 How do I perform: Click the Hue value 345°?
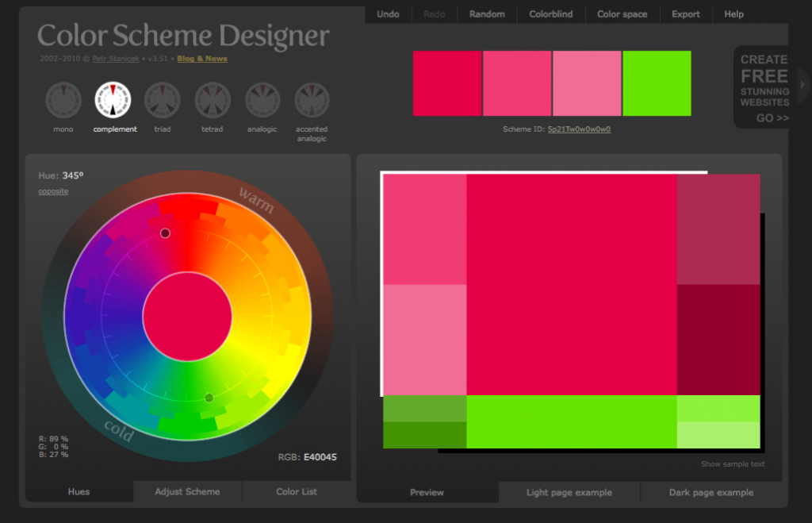pyautogui.click(x=73, y=175)
